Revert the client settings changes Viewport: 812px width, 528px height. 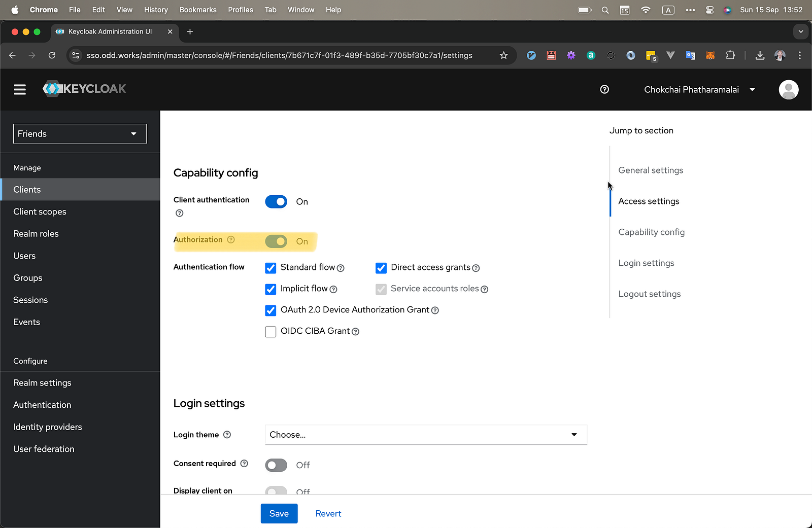point(328,513)
